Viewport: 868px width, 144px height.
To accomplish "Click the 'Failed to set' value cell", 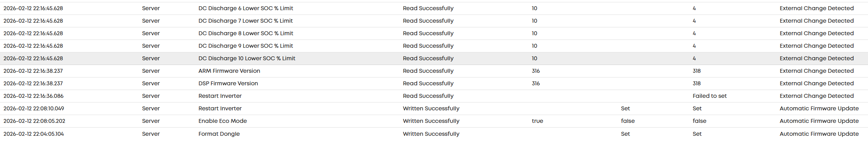I will [710, 96].
